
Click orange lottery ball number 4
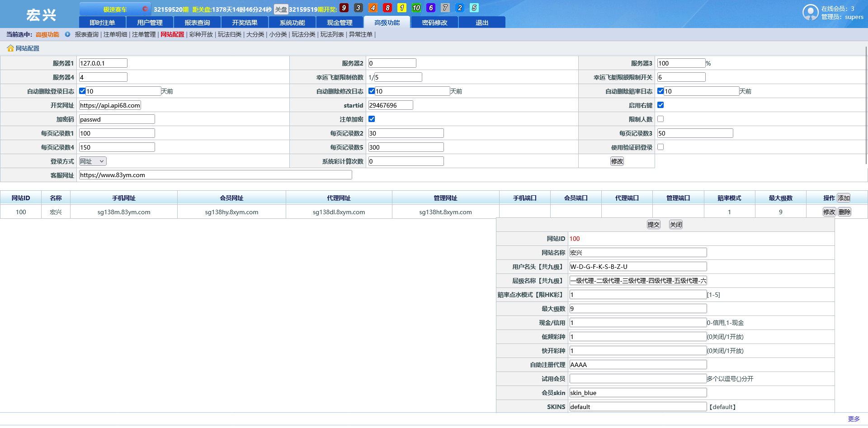pyautogui.click(x=373, y=8)
